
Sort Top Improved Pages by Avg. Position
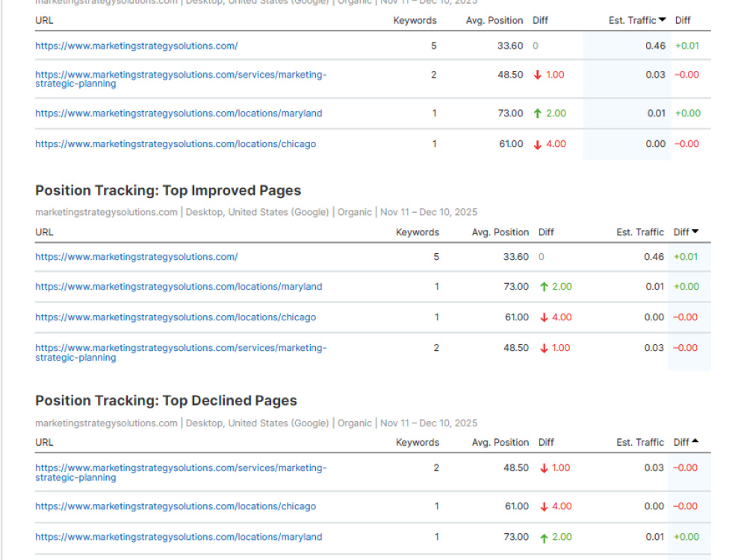tap(500, 232)
